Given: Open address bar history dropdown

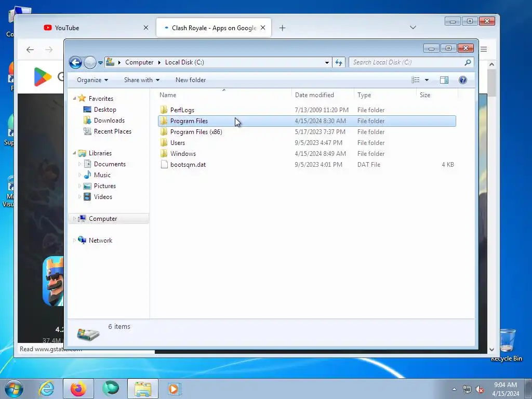Looking at the screenshot, I should pyautogui.click(x=327, y=62).
